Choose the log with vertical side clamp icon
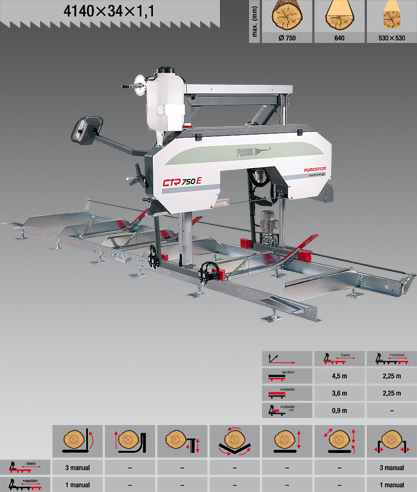The width and height of the screenshot is (417, 492). click(182, 441)
